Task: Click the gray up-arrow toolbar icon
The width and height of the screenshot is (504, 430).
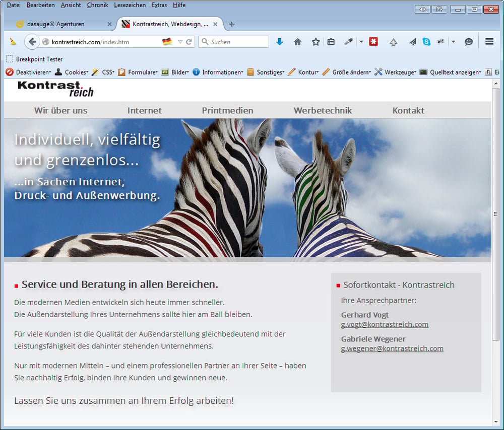Action: tap(394, 42)
